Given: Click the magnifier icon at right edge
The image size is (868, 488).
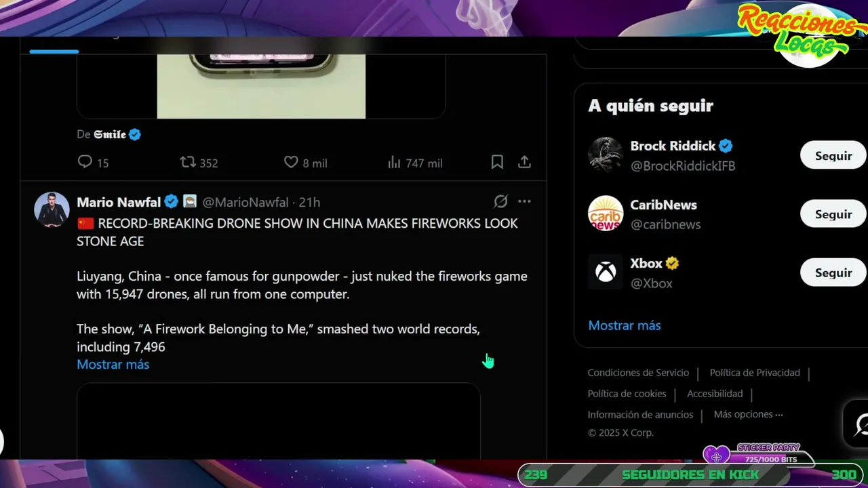Looking at the screenshot, I should (x=860, y=426).
